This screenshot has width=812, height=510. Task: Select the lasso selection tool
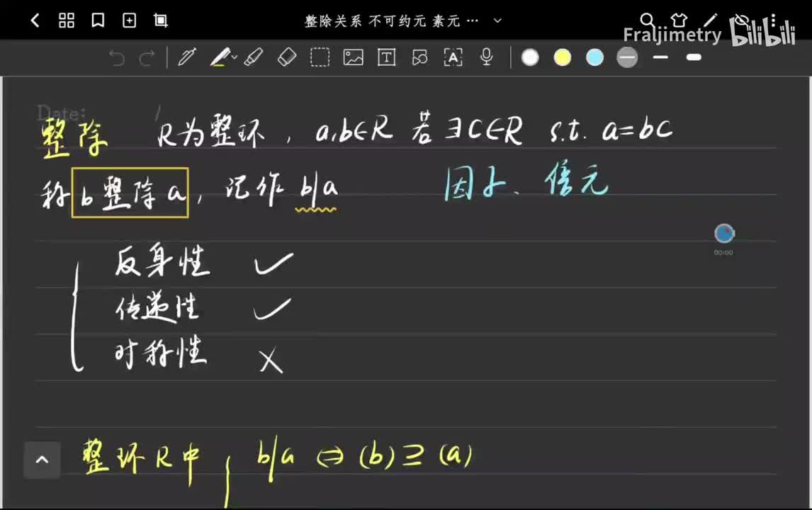320,57
